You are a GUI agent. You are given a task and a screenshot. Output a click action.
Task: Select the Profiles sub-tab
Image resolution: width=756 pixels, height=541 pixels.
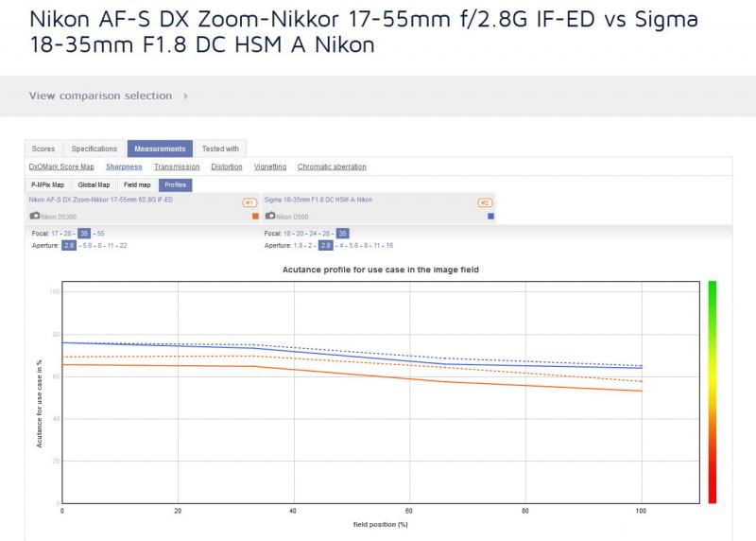[x=176, y=184]
